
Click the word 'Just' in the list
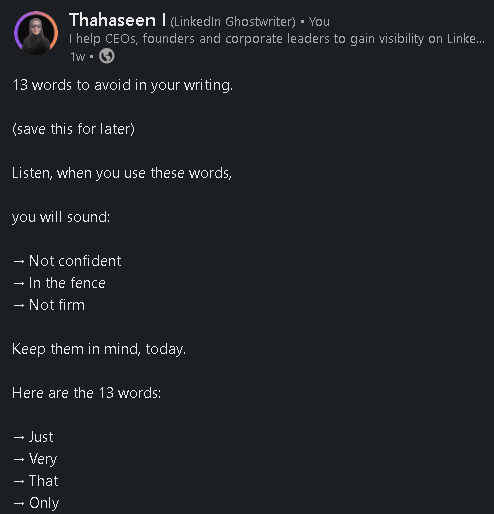tap(41, 437)
